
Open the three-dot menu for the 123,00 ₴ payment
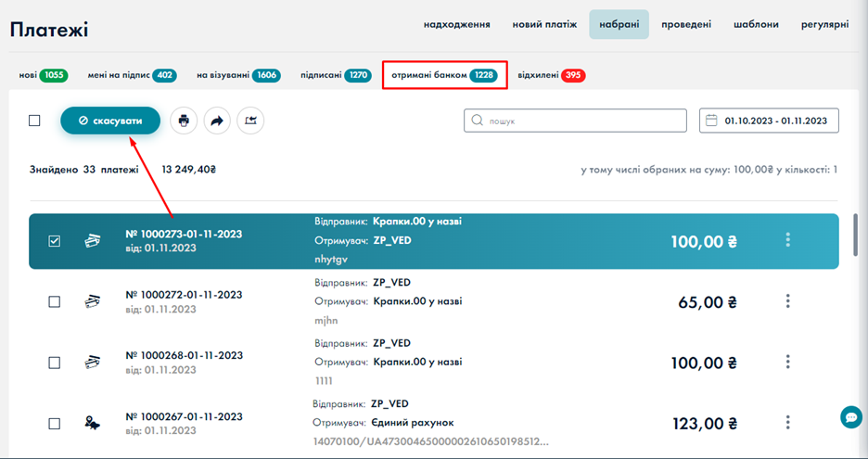(x=787, y=423)
